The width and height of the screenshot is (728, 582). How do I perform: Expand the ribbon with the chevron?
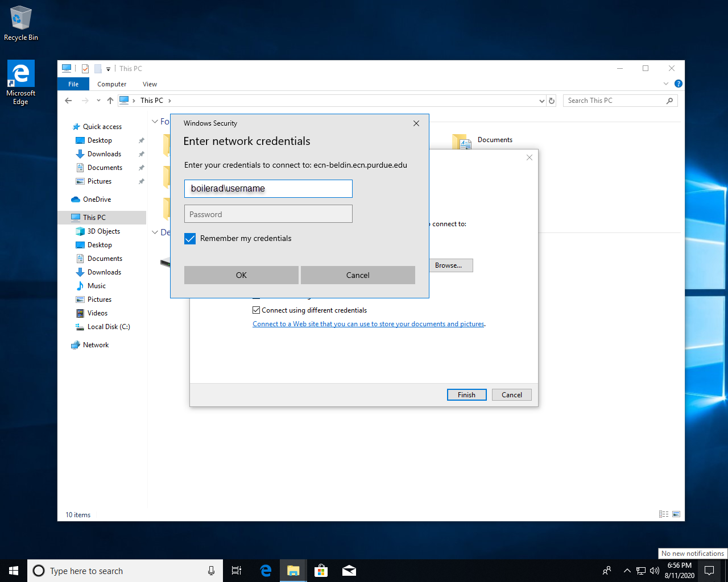[x=666, y=84]
